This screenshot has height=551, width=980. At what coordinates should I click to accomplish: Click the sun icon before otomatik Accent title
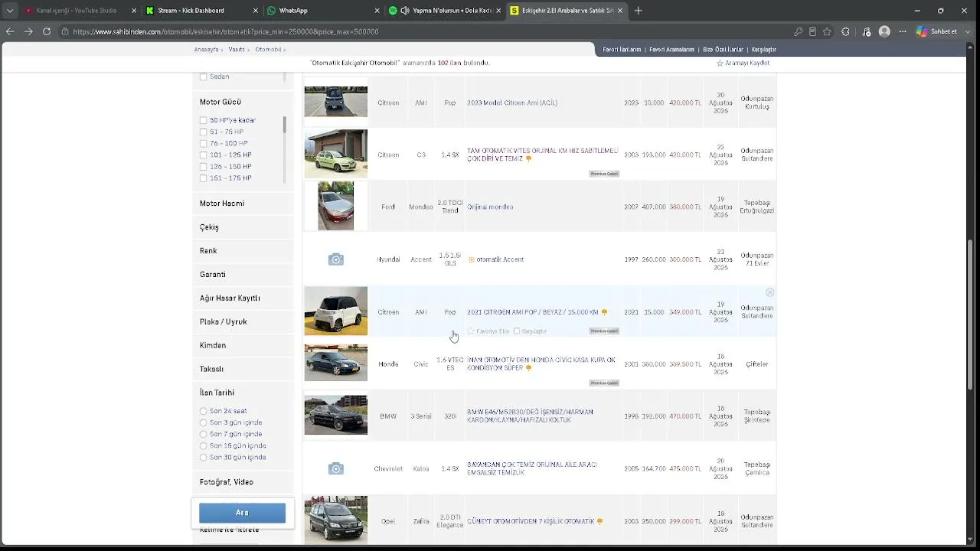(x=472, y=259)
